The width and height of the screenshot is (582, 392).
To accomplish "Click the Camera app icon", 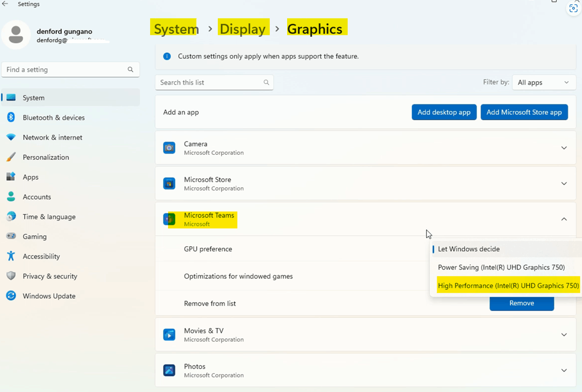I will [169, 148].
